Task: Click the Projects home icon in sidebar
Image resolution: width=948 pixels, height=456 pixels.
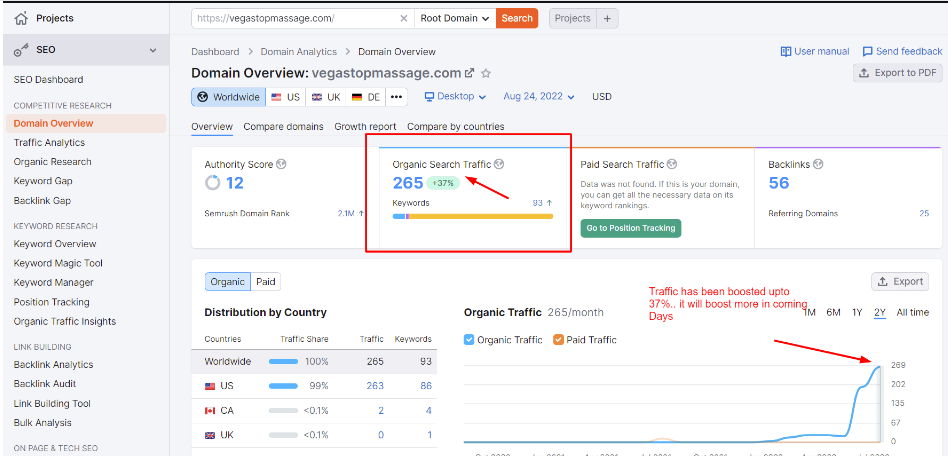Action: [x=21, y=18]
